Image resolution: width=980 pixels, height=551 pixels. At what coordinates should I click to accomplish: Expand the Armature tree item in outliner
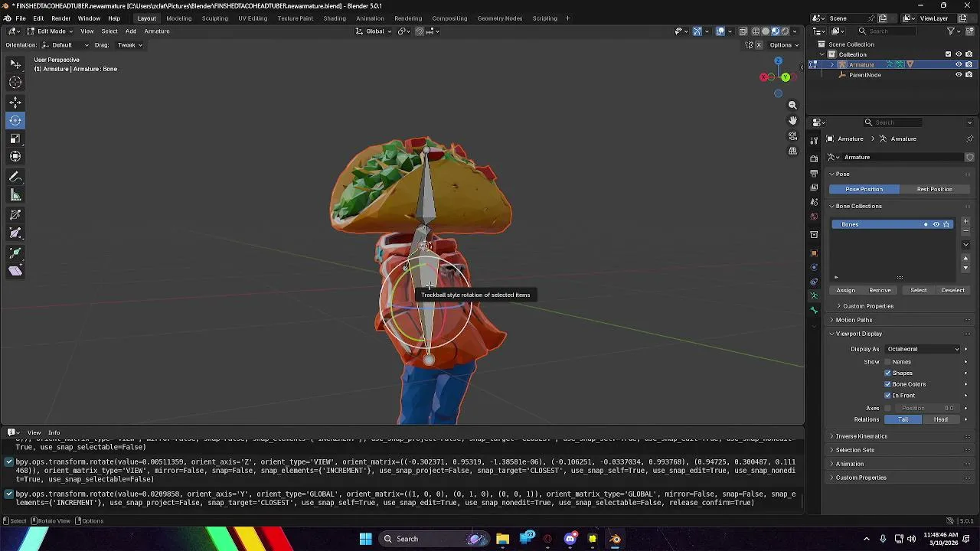click(x=832, y=64)
